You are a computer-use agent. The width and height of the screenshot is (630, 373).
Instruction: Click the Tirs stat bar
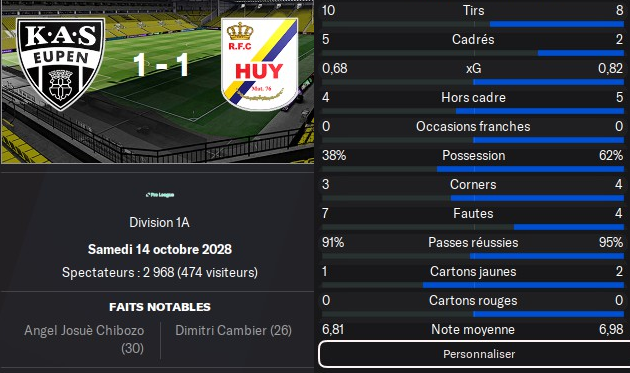tap(473, 24)
